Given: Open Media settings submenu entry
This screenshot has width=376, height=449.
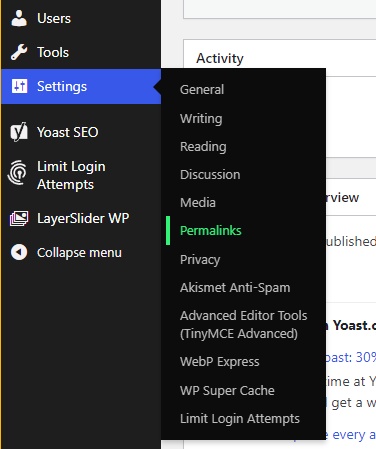Looking at the screenshot, I should [x=198, y=203].
